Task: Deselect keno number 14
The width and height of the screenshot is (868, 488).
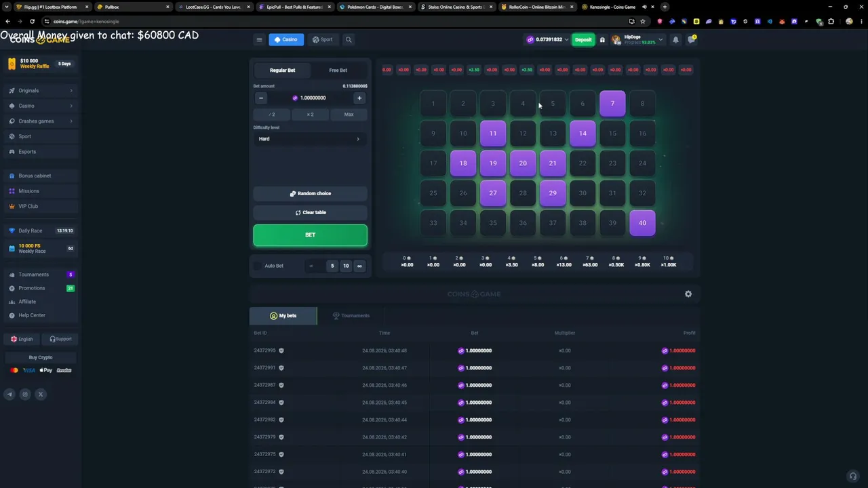Action: pos(583,134)
